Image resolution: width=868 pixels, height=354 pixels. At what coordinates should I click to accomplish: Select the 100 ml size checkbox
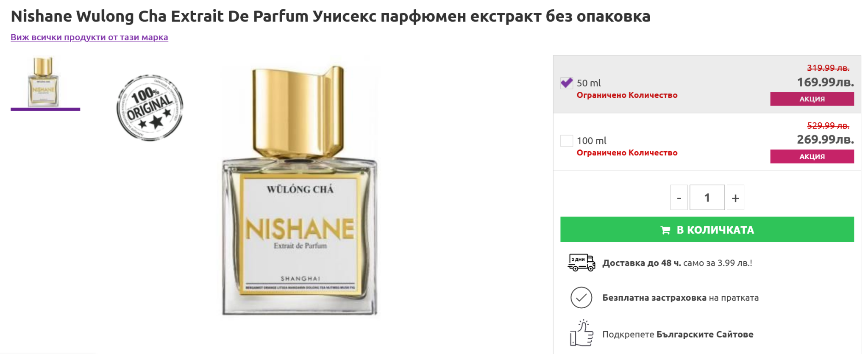click(567, 141)
